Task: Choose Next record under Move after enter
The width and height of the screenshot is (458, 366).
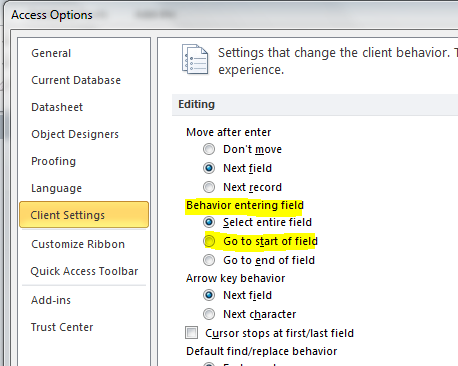Action: [x=209, y=187]
